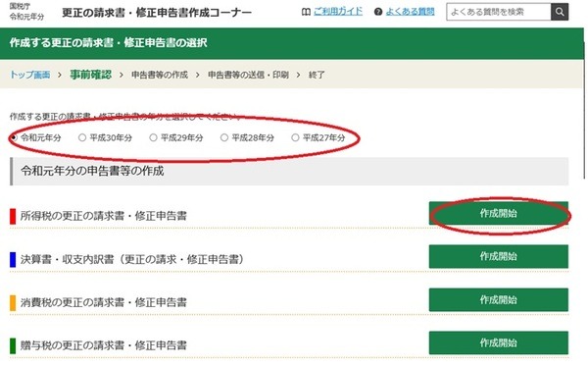Click the 消費税の更正の請求書・修正申告書 label

[104, 302]
